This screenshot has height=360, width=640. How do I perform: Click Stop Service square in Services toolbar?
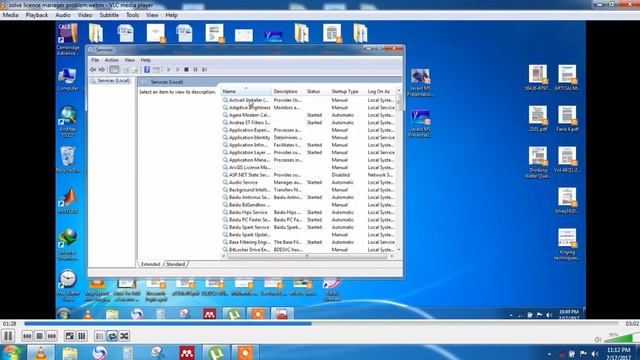click(x=186, y=70)
